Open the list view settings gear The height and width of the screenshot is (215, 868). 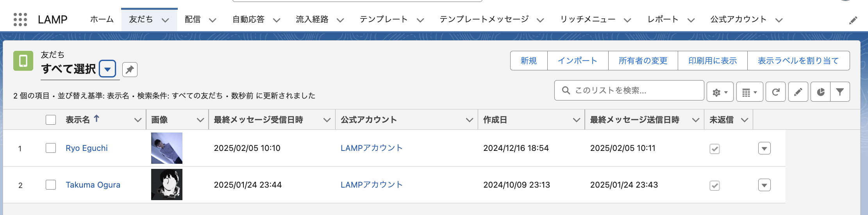click(x=720, y=92)
